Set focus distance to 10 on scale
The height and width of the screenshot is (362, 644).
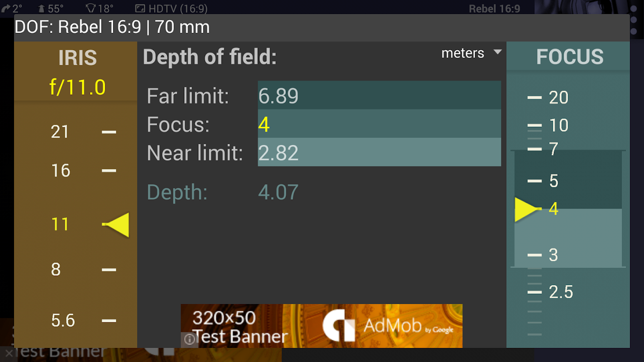point(558,125)
